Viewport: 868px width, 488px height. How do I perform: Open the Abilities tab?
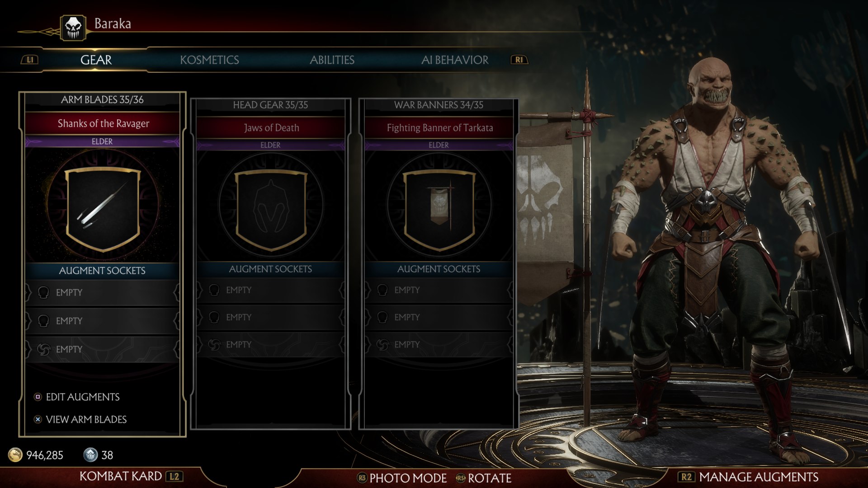point(332,60)
